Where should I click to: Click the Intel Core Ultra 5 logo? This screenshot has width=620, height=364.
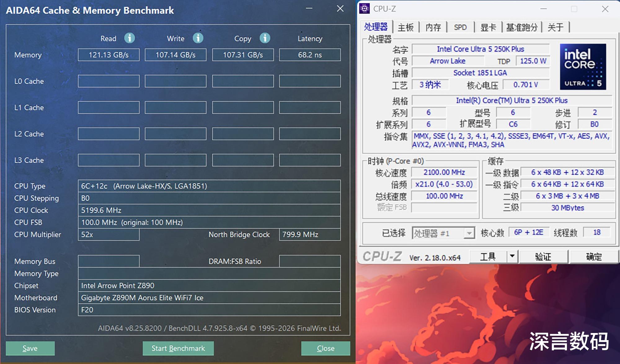[583, 67]
